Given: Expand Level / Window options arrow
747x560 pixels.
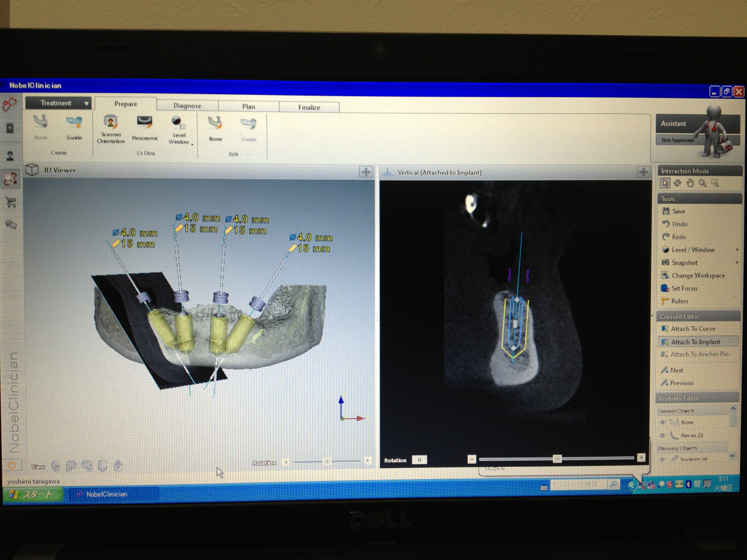Looking at the screenshot, I should pos(737,250).
